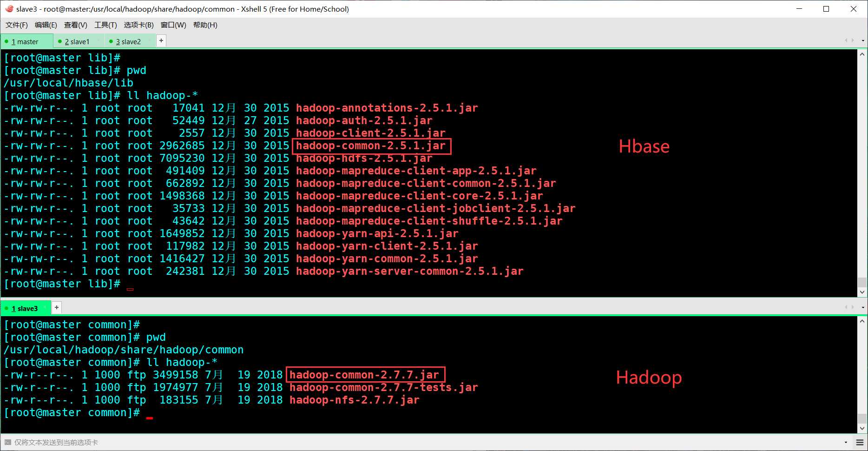The image size is (868, 451).
Task: Click the compose bar send-text icon
Action: [8, 442]
